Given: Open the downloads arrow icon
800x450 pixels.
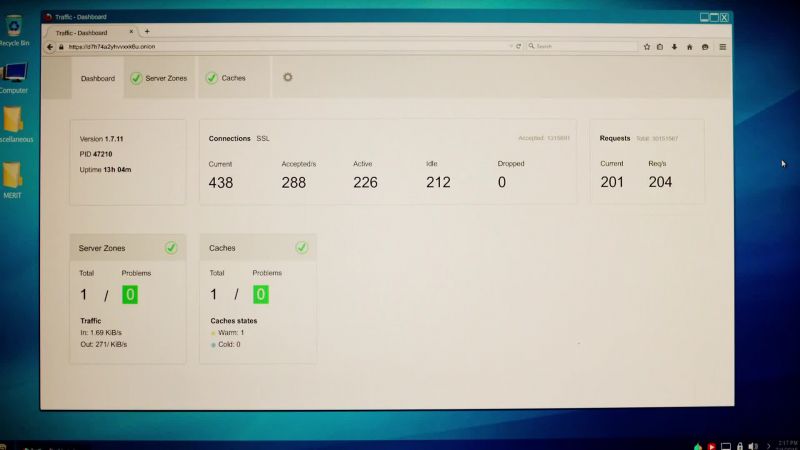Looking at the screenshot, I should pos(674,47).
